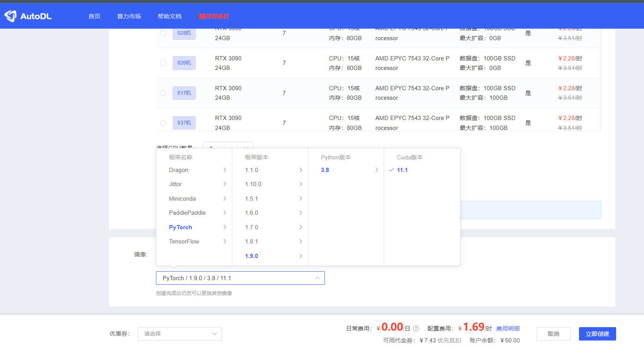This screenshot has height=347, width=644.
Task: Click the 立即创建 create button
Action: pos(597,334)
